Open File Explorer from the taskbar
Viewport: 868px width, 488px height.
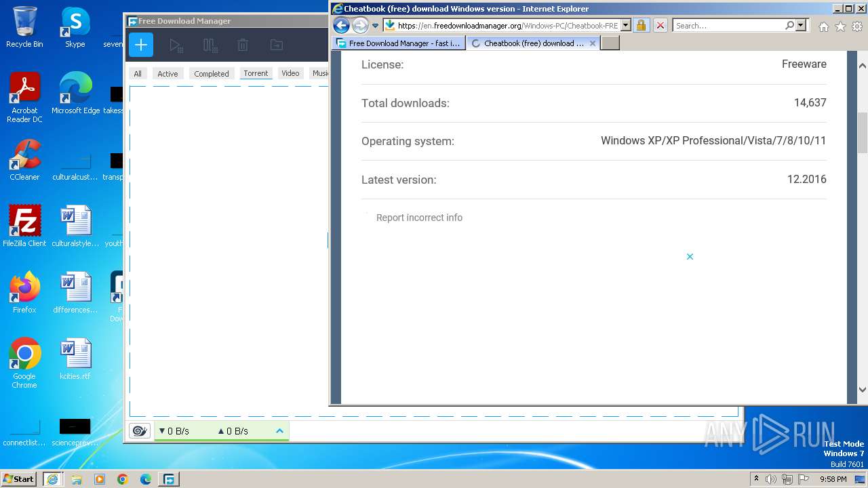coord(77,479)
